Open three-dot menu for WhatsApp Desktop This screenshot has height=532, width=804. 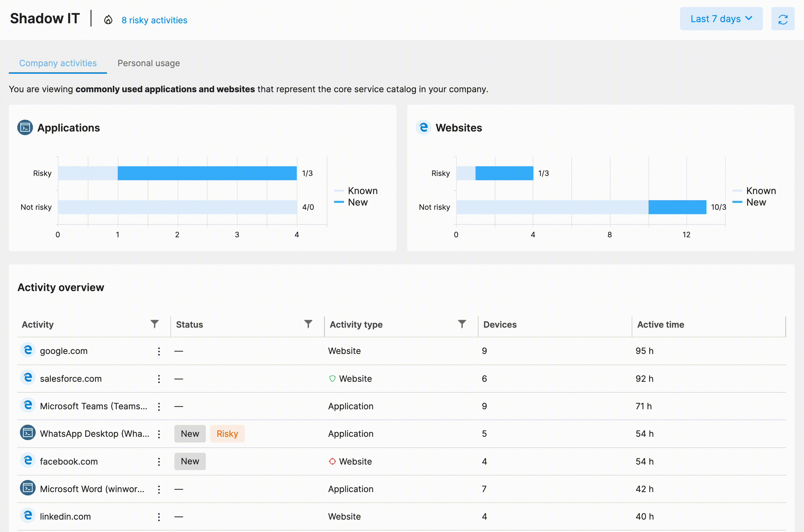pyautogui.click(x=159, y=434)
